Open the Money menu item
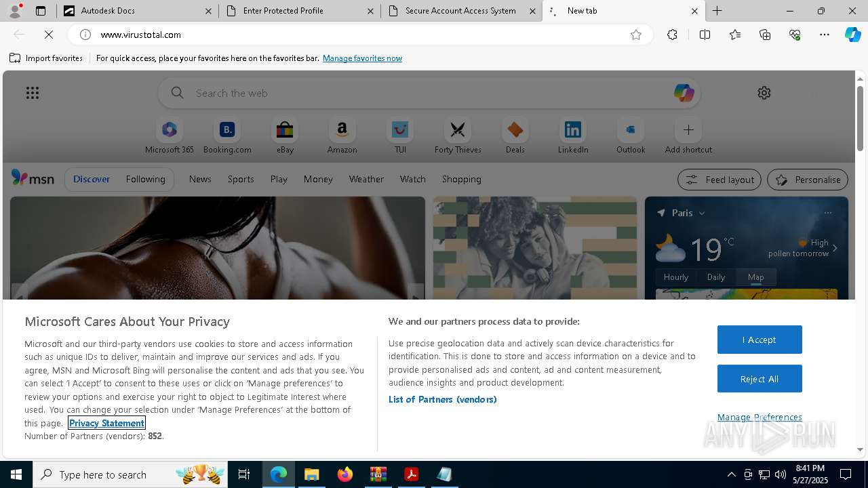The image size is (868, 488). point(318,179)
